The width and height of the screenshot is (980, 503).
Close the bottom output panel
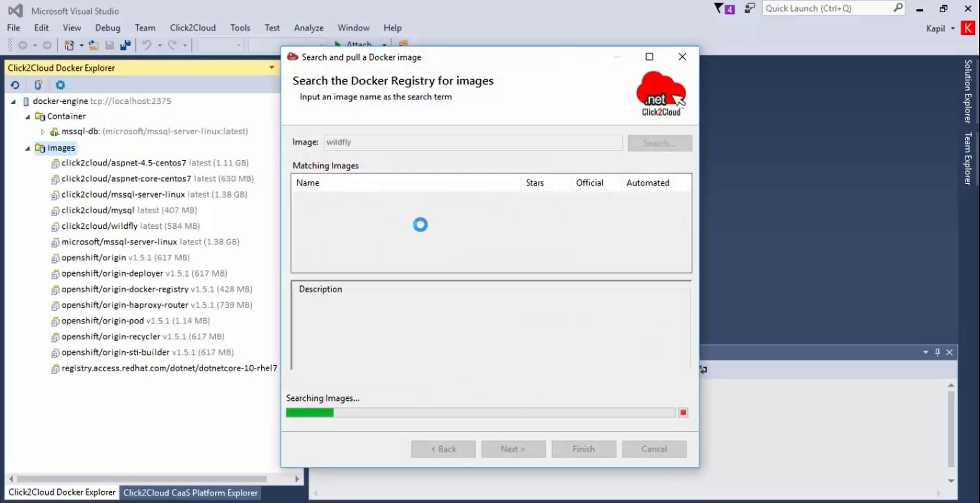click(949, 352)
